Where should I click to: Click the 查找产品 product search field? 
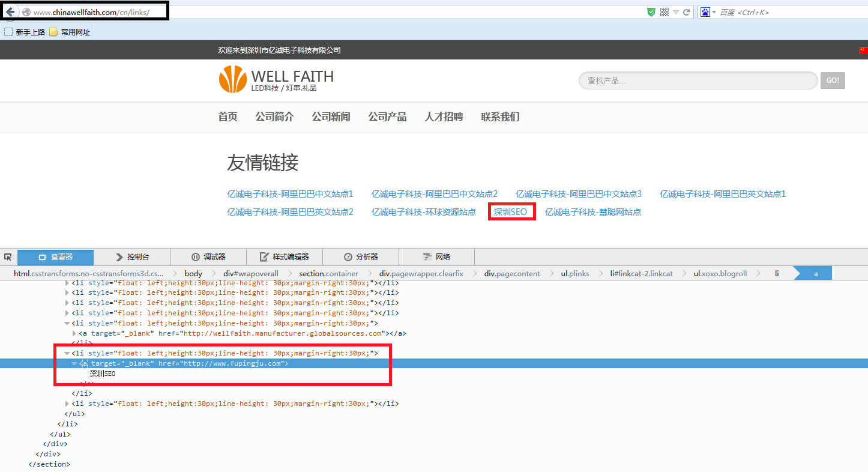click(x=698, y=80)
